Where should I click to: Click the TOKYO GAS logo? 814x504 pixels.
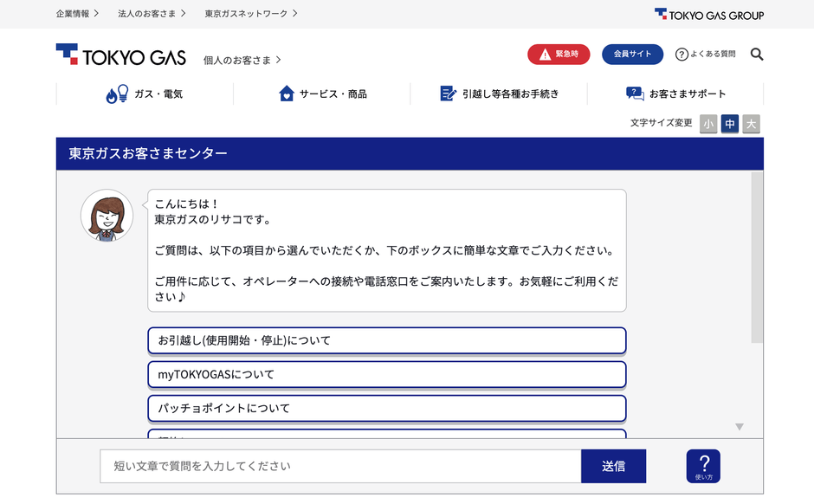pos(120,56)
